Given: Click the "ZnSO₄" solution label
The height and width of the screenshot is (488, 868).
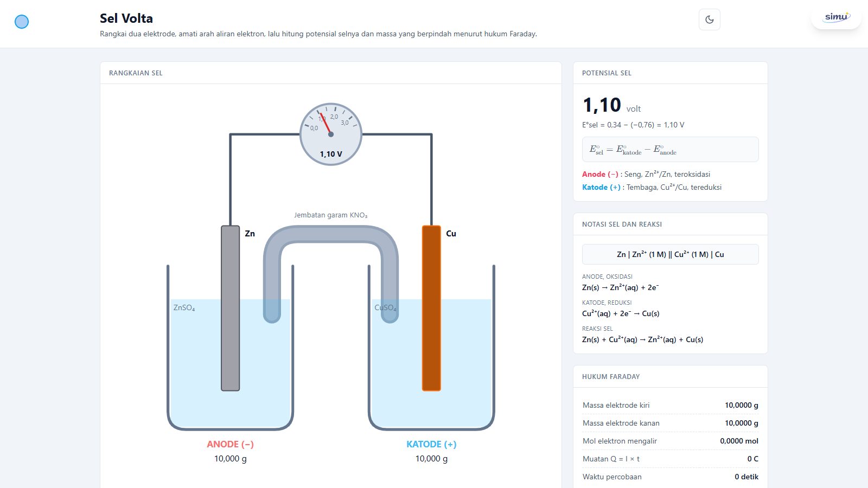Looking at the screenshot, I should click(x=184, y=308).
